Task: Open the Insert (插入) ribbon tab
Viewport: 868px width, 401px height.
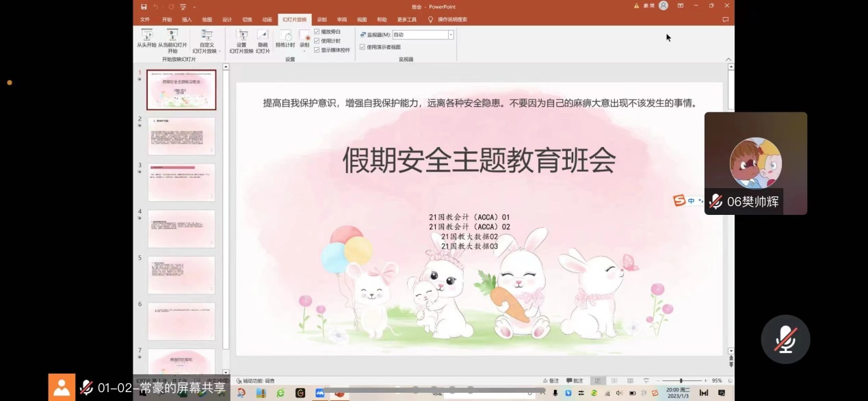Action: [187, 20]
